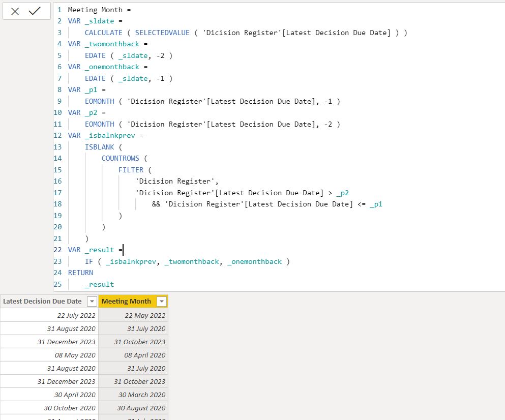Click SELECTEDVALUE in the formula
505x420 pixels.
tap(162, 33)
